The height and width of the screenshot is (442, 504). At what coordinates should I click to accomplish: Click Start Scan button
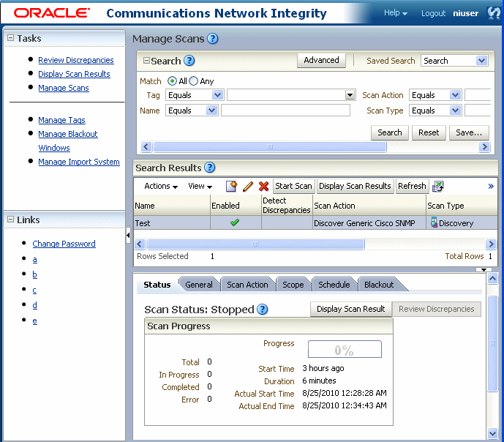[x=293, y=186]
